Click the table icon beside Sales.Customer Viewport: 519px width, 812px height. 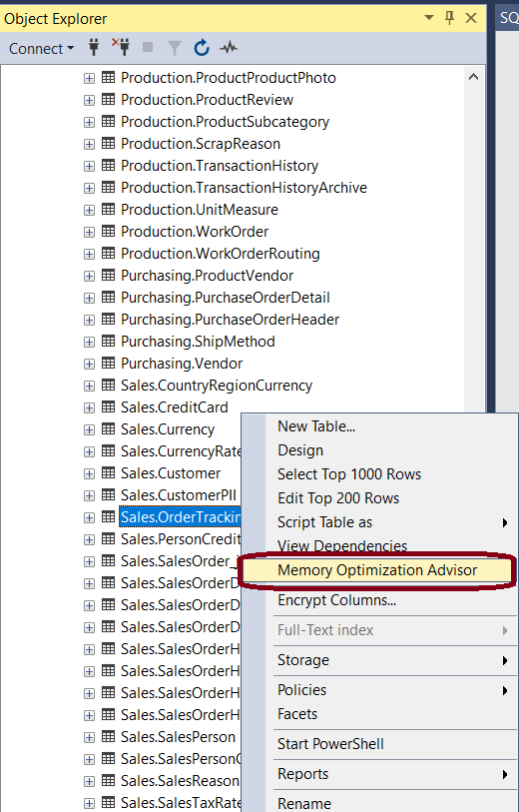click(108, 472)
